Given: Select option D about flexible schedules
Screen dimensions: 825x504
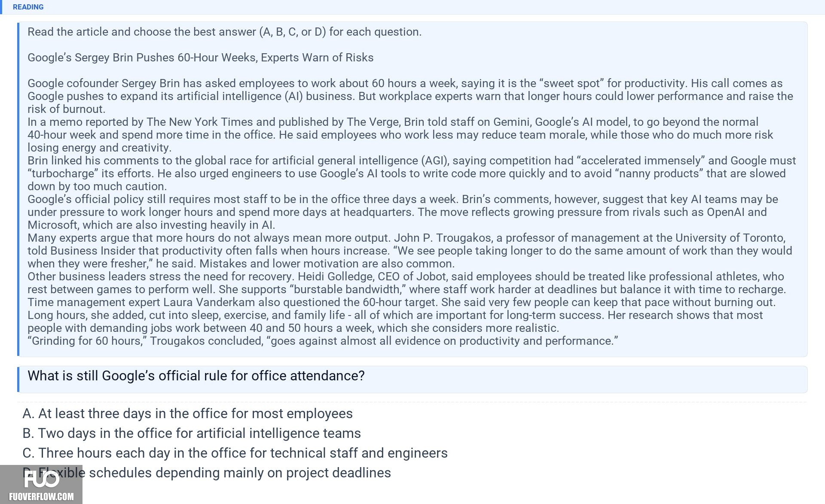Looking at the screenshot, I should [207, 473].
